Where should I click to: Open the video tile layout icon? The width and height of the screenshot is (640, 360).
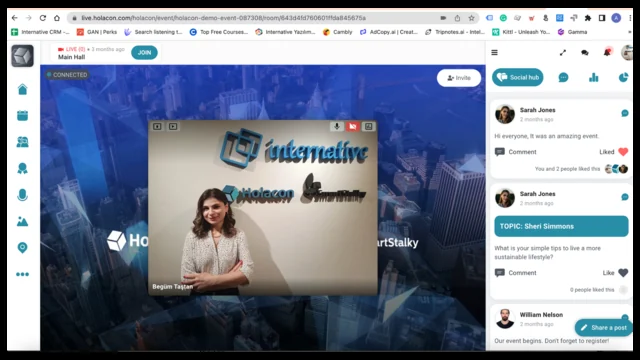[369, 127]
